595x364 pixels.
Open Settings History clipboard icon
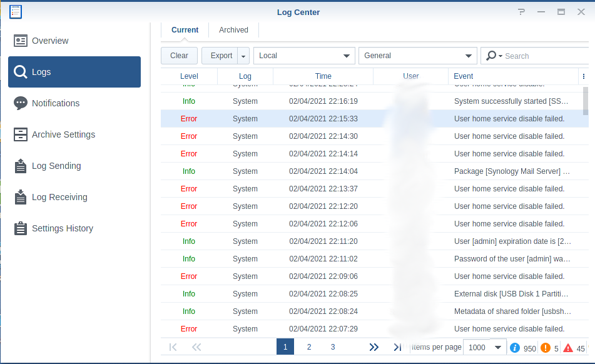click(x=21, y=228)
